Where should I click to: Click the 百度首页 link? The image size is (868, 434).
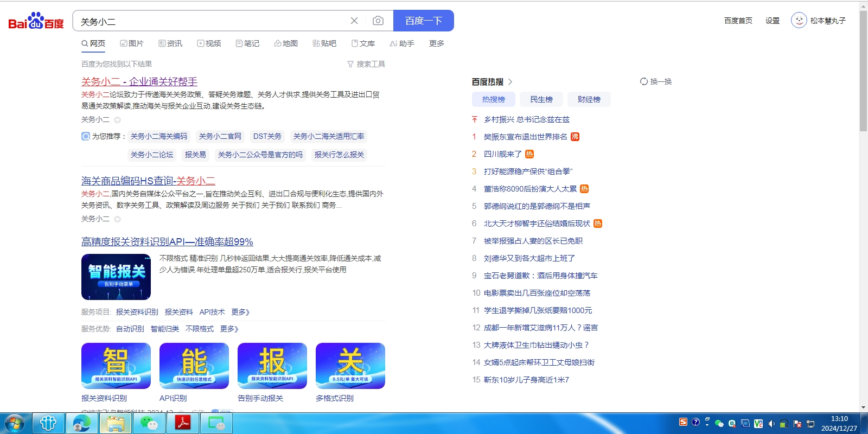738,21
